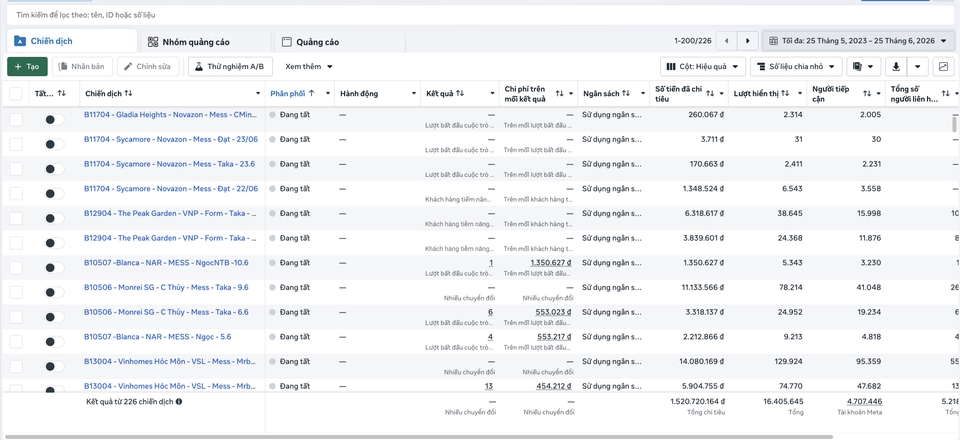Click the Chỉnh sửa button
Screen dimensions: 960x440
pyautogui.click(x=148, y=66)
